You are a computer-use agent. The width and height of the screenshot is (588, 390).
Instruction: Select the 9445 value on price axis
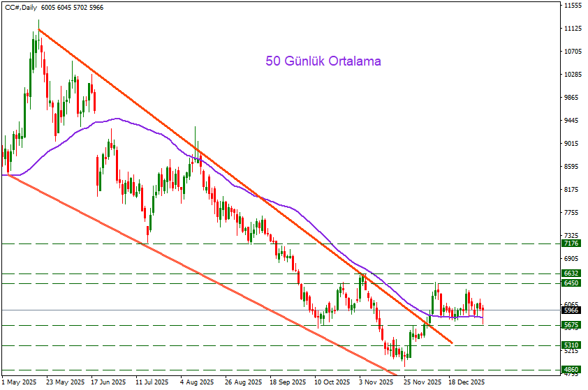(571, 121)
